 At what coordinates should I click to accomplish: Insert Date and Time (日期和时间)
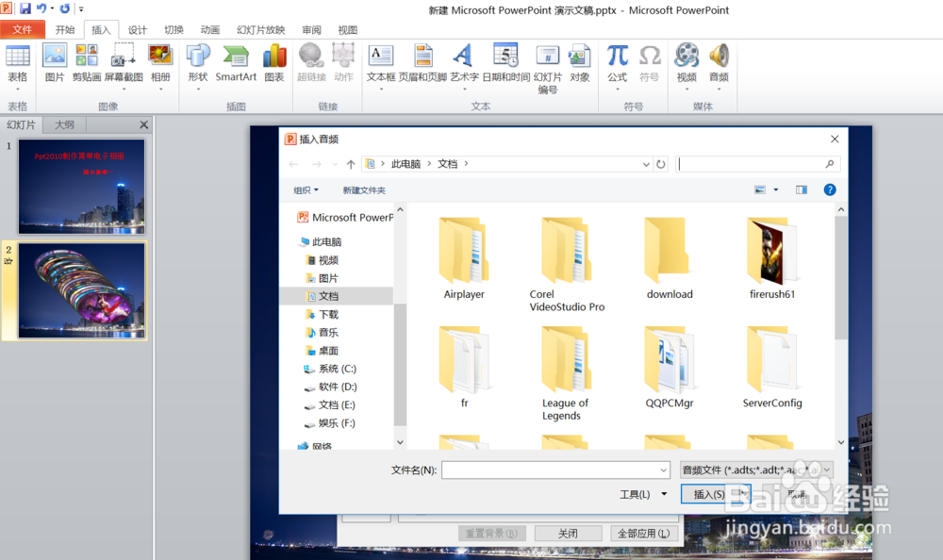coord(505,64)
